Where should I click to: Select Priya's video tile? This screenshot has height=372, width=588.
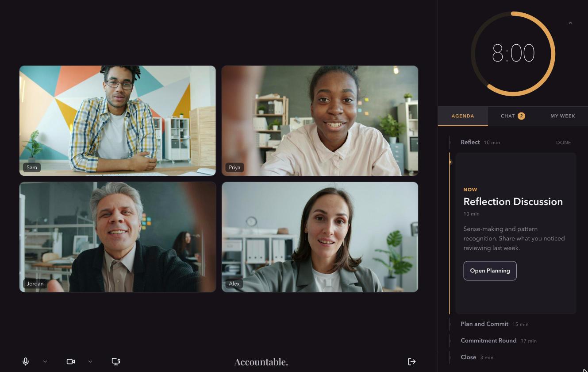click(320, 120)
